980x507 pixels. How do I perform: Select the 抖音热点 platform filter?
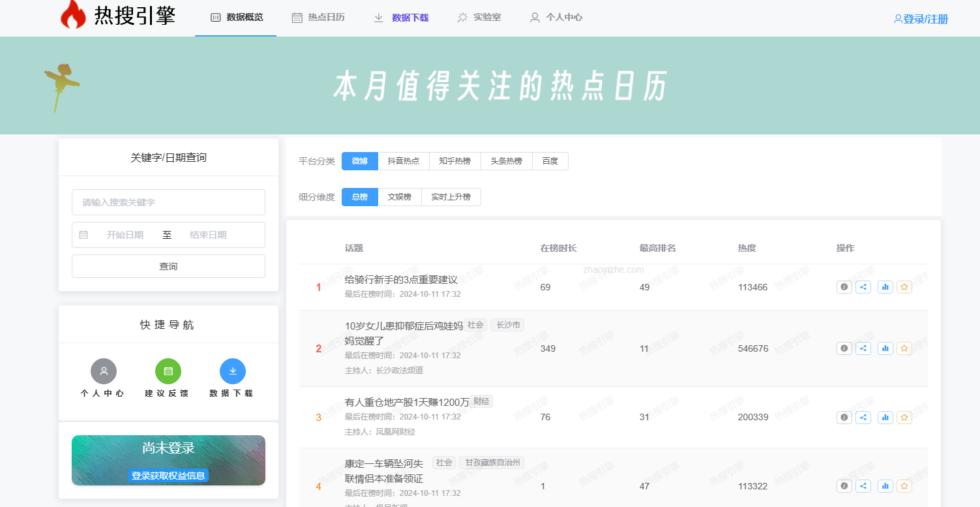coord(403,161)
